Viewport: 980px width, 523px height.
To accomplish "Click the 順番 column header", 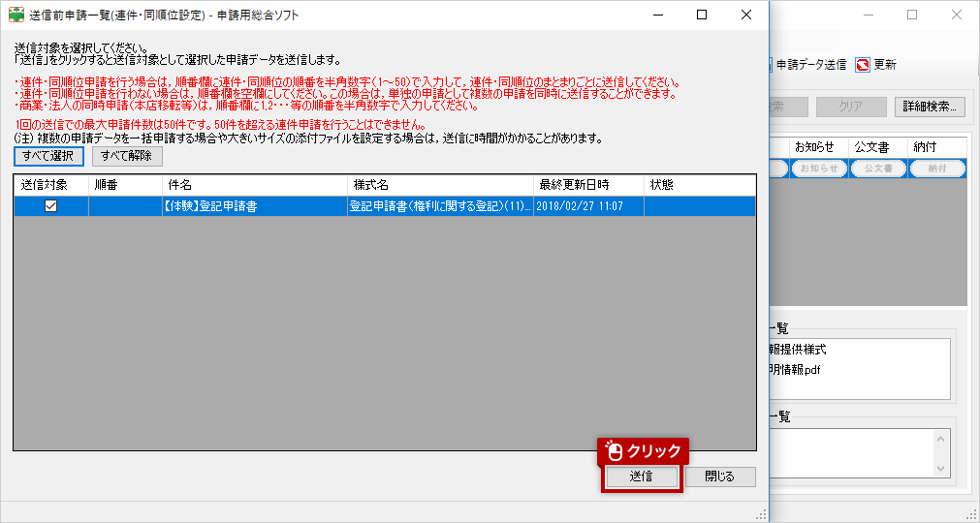I will 125,185.
